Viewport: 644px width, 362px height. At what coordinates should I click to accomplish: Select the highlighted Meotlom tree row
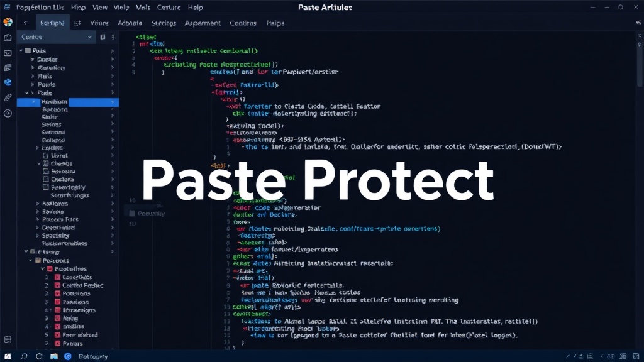[68, 102]
